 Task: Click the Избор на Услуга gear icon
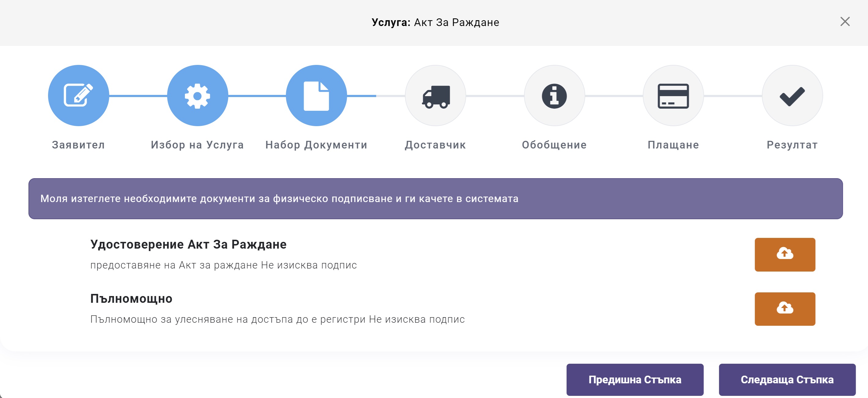197,96
